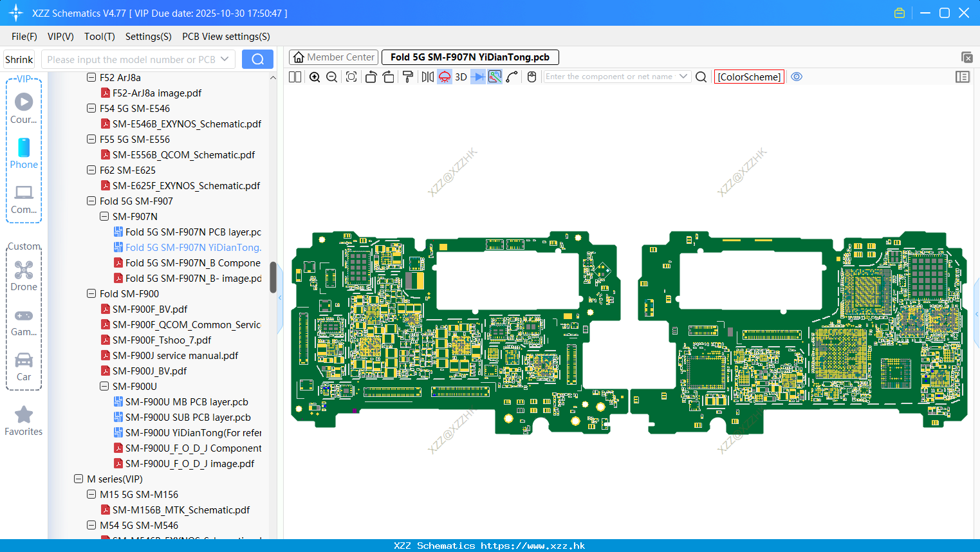Open the model number dropdown arrow
The width and height of the screenshot is (980, 552).
[225, 59]
